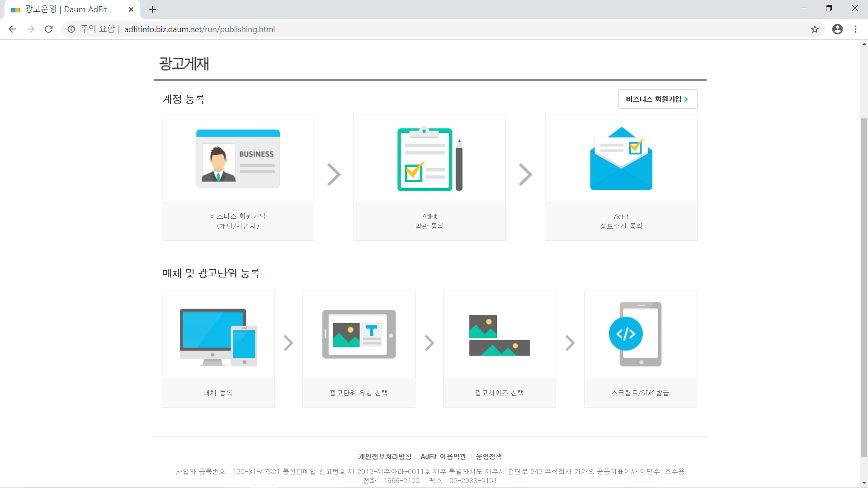The image size is (868, 488).
Task: Click arrow after 광고단위 유형 선택 card
Action: (x=429, y=343)
